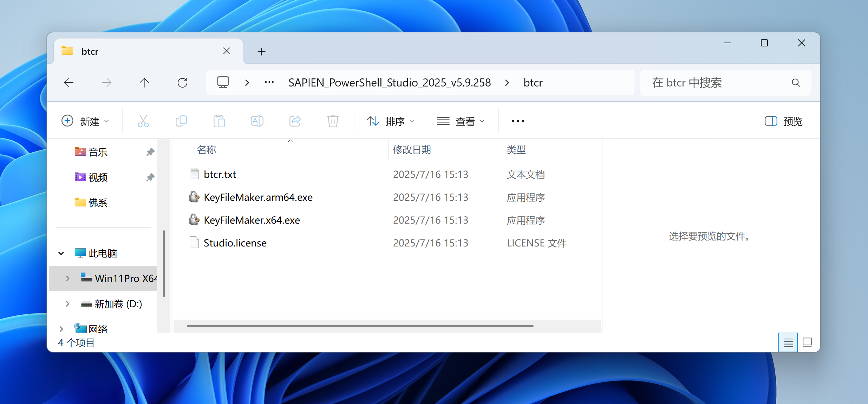Viewport: 868px width, 404px height.
Task: Open the toolbar See more ellipsis menu
Action: click(517, 121)
